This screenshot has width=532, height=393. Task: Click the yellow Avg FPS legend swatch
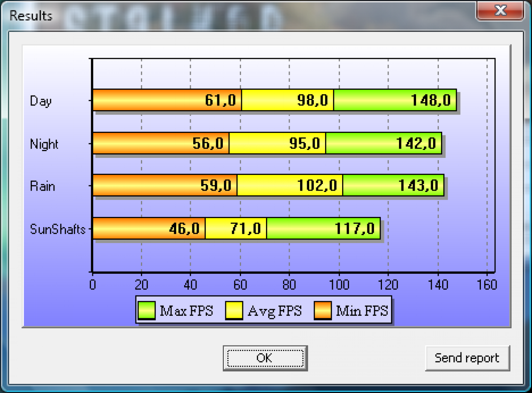(234, 311)
